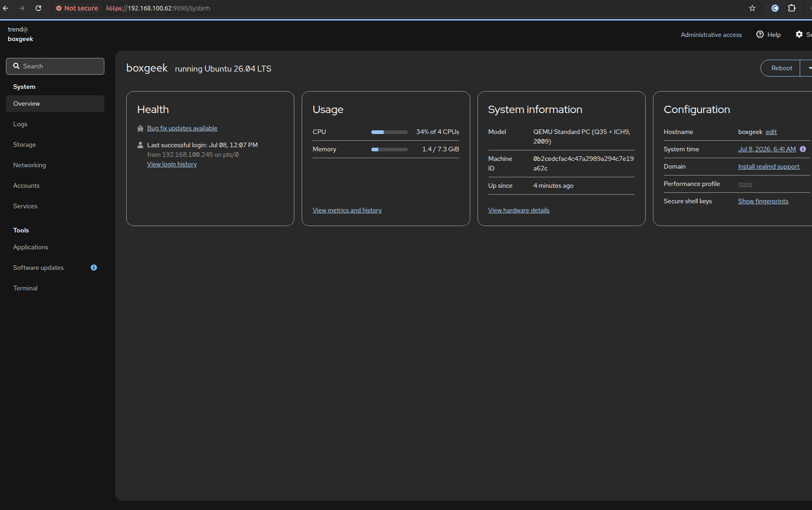Open the Overview page in sidebar

click(x=55, y=103)
